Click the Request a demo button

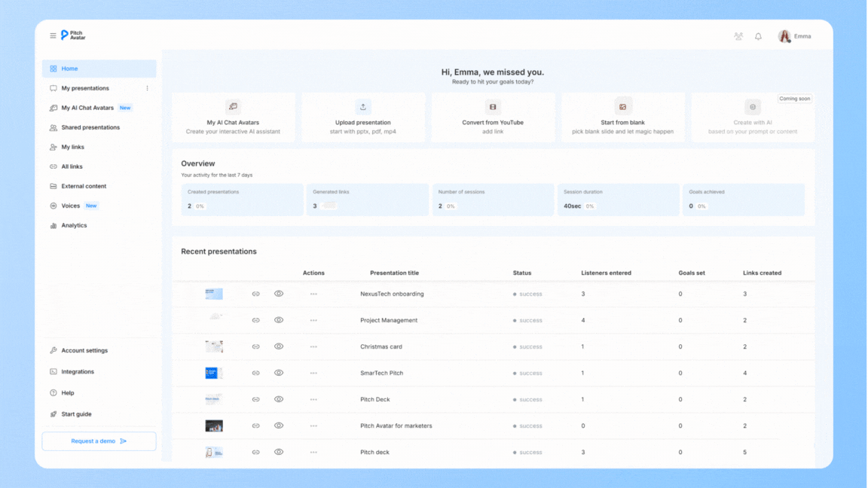[x=99, y=441]
